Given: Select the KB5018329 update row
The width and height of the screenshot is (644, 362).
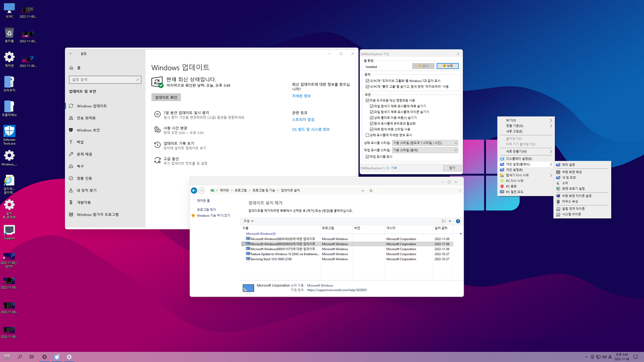Looking at the screenshot, I should 346,239.
